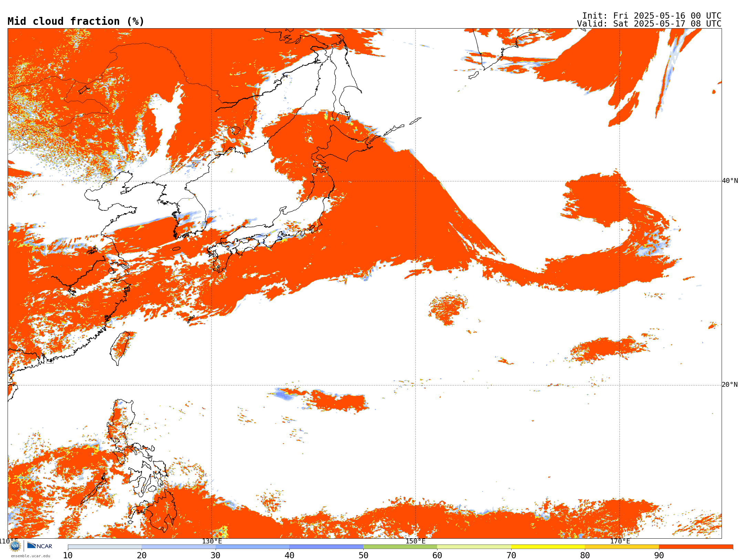The image size is (744, 560).
Task: Click the NCAR logo
Action: coord(40,546)
